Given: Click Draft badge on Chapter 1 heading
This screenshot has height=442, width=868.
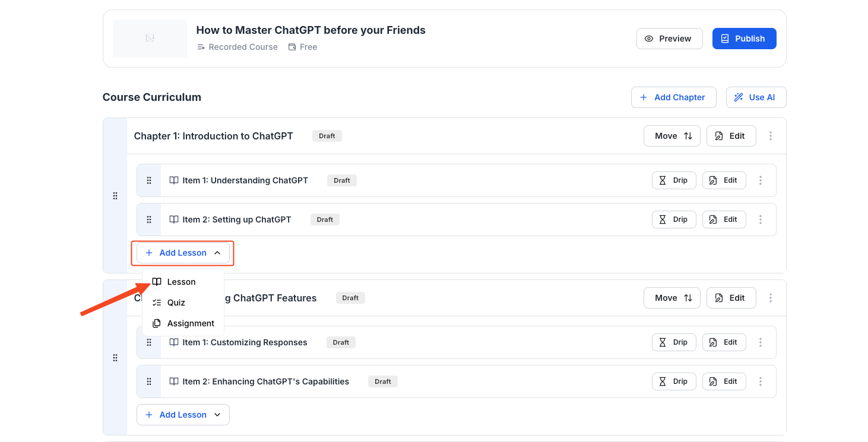Looking at the screenshot, I should coord(327,136).
